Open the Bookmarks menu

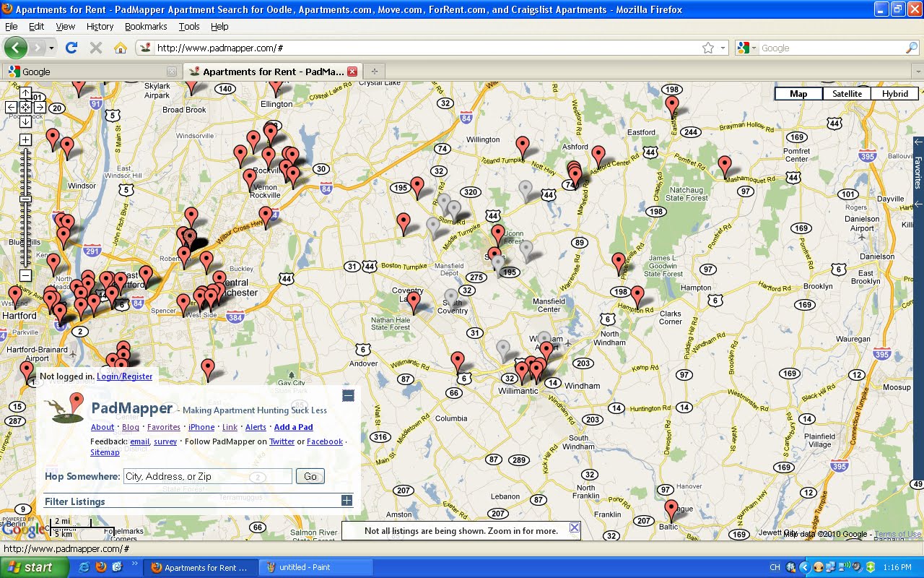point(146,26)
